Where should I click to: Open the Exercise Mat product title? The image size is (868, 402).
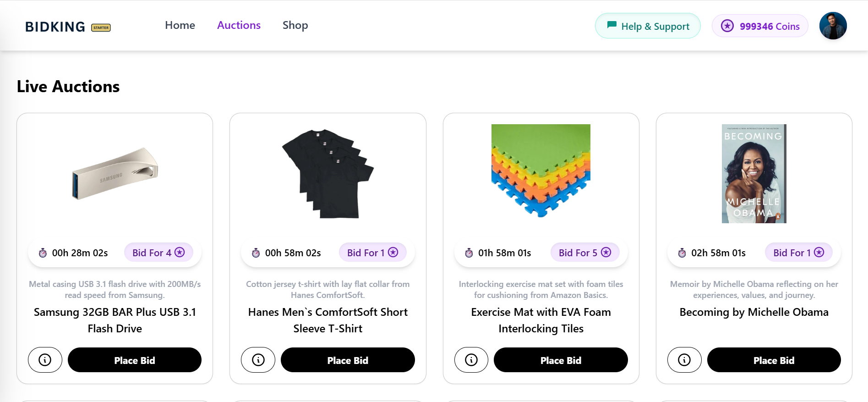pyautogui.click(x=540, y=320)
